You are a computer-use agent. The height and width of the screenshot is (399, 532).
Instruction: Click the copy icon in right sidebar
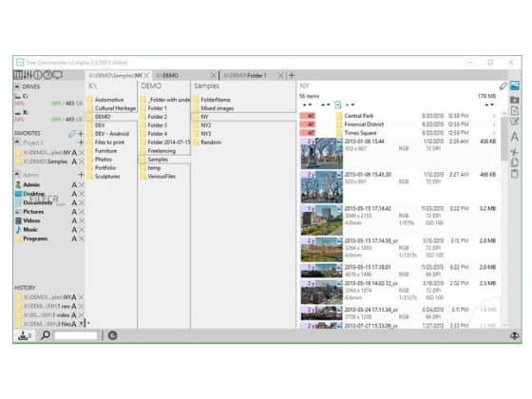click(514, 162)
